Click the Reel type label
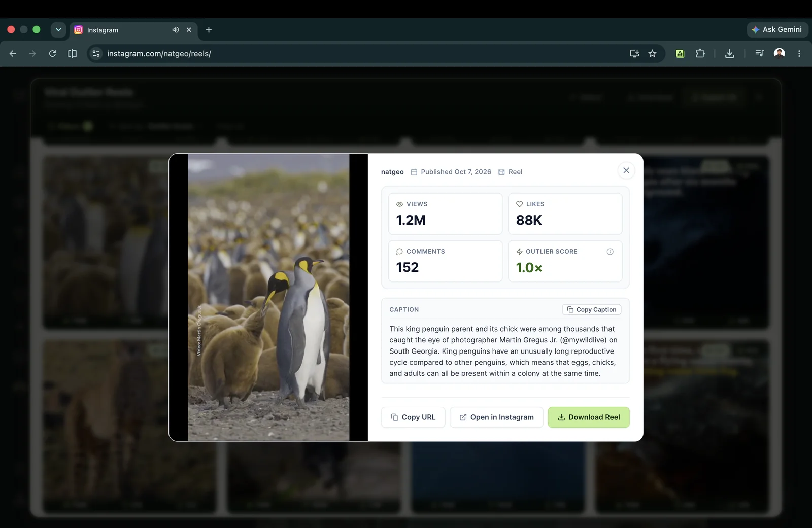This screenshot has width=812, height=528. (515, 172)
